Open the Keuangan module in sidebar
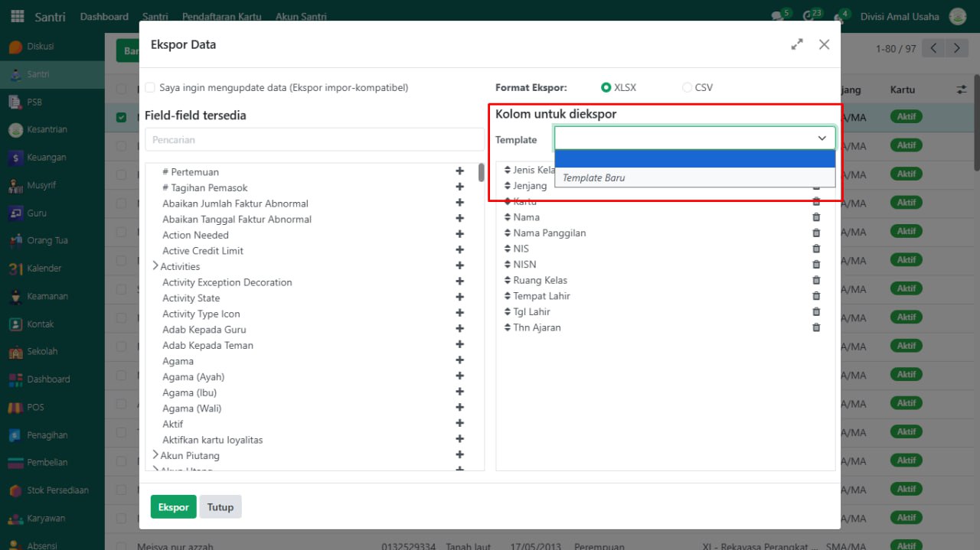 (46, 158)
